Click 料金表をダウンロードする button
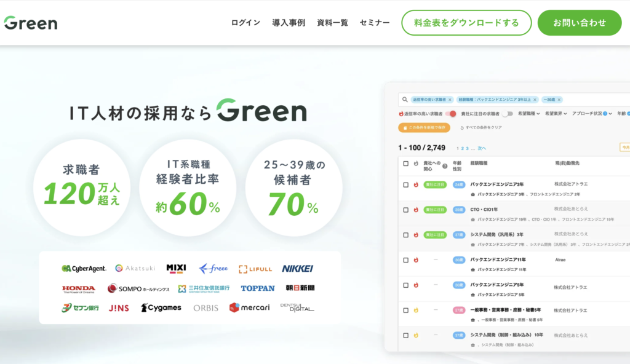 point(466,23)
